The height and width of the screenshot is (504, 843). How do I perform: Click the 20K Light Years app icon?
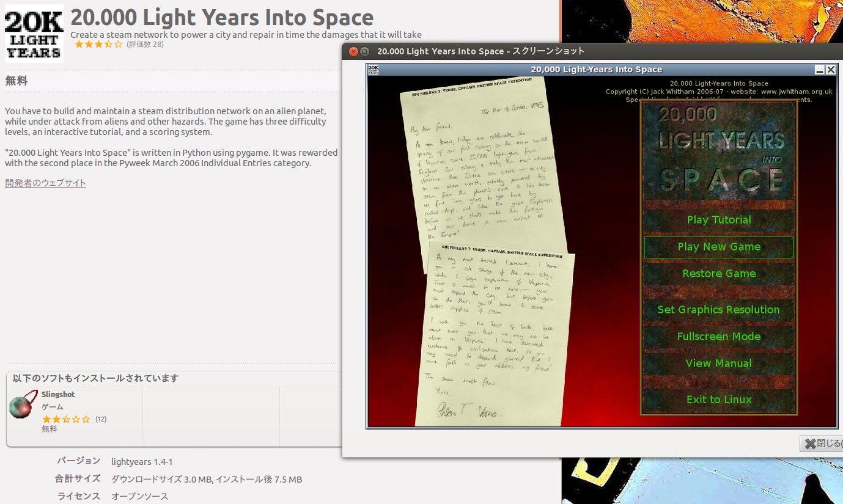(x=34, y=34)
